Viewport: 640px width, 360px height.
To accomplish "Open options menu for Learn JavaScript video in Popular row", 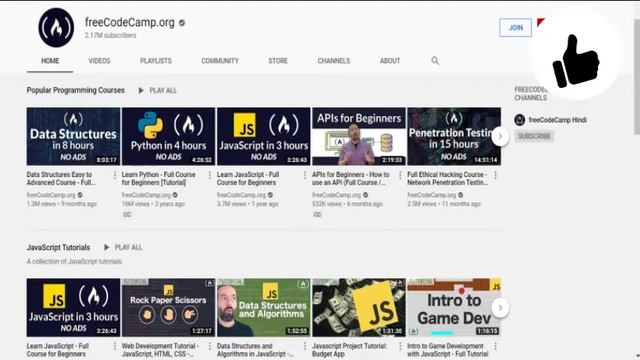I will (305, 175).
